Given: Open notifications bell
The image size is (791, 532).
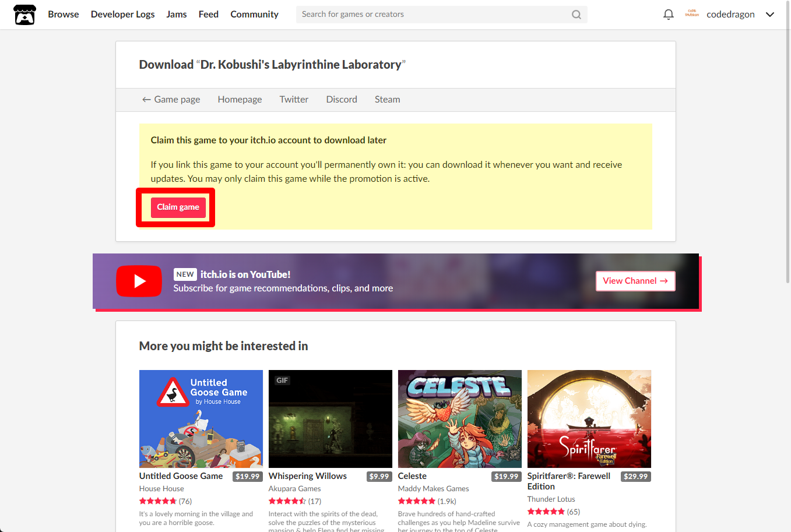Looking at the screenshot, I should coord(669,15).
